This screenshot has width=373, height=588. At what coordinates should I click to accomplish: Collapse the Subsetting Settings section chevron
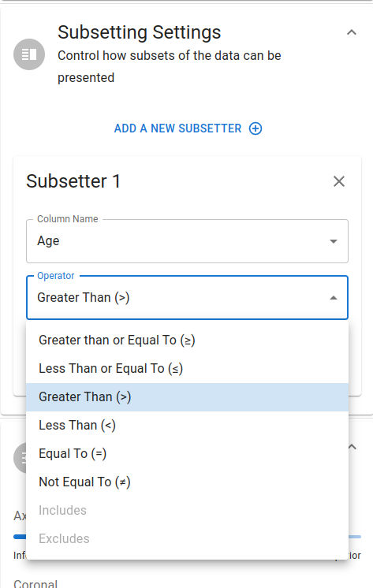click(x=351, y=32)
